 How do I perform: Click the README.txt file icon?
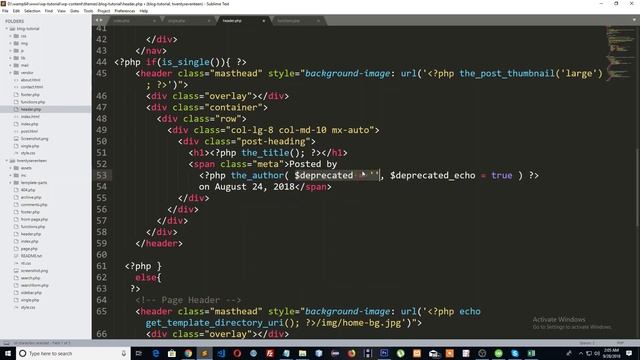pyautogui.click(x=16, y=256)
